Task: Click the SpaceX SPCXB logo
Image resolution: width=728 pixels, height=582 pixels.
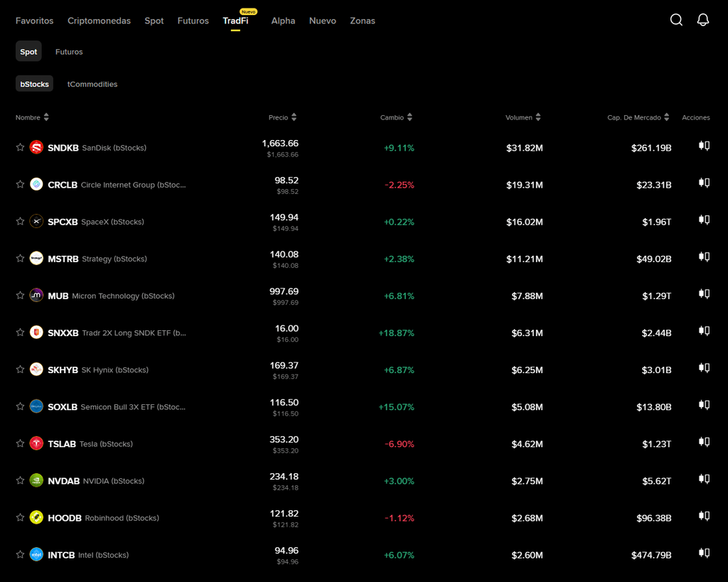Action: click(x=36, y=222)
